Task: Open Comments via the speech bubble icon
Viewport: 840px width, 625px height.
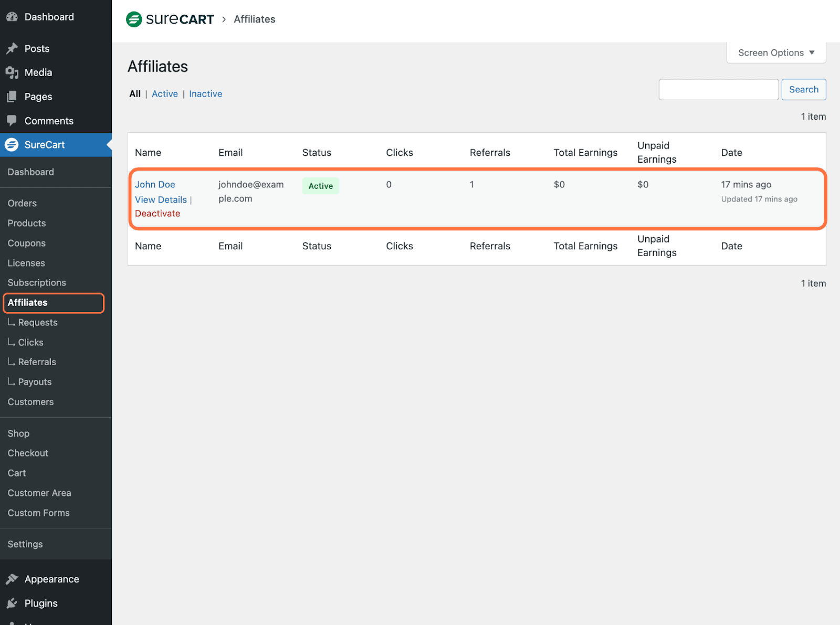Action: point(12,121)
